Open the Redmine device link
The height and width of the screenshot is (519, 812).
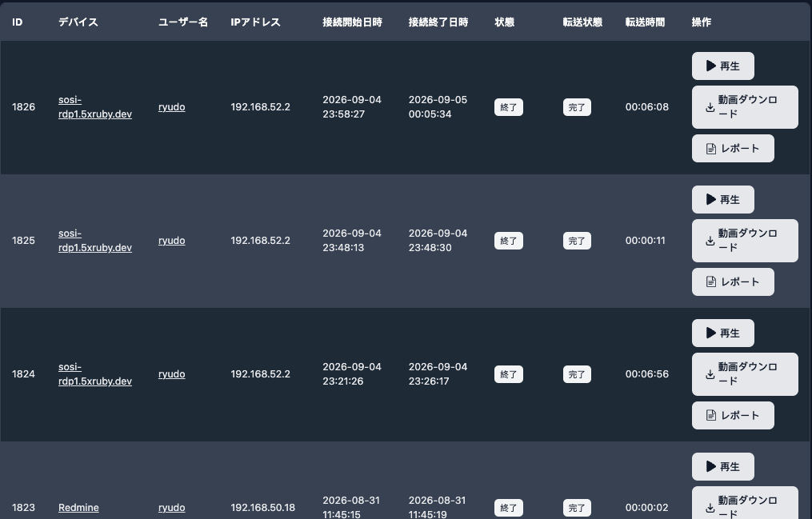(78, 508)
